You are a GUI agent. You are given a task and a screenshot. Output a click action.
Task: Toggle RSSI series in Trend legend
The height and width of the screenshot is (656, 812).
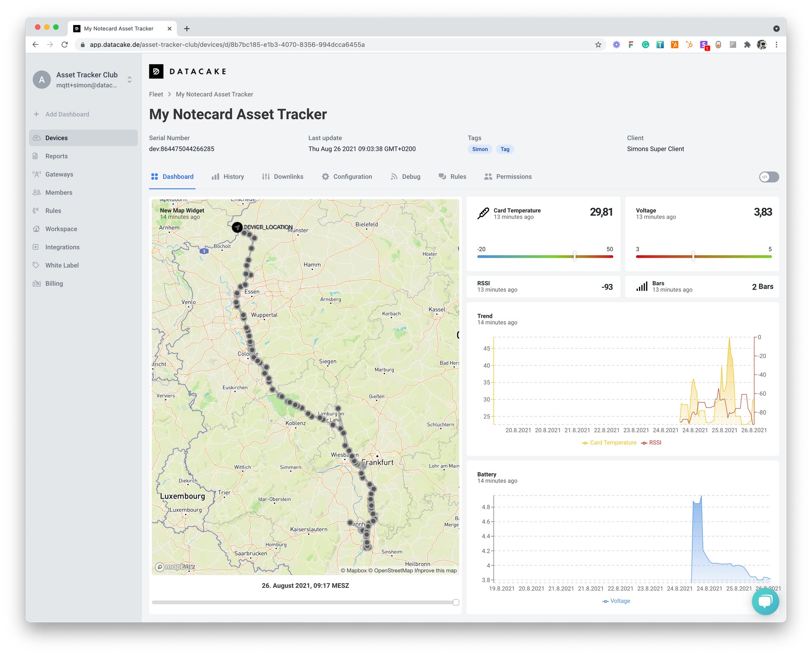coord(651,443)
